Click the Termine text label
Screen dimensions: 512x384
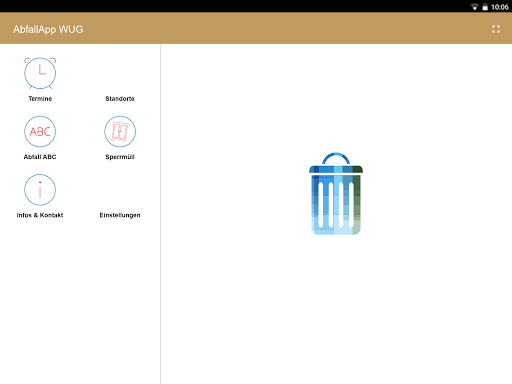[x=40, y=99]
